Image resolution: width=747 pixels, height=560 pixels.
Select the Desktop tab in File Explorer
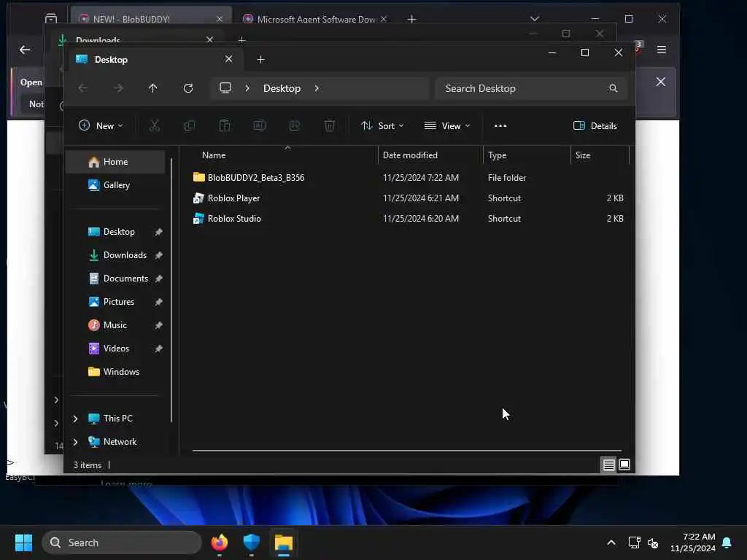click(155, 60)
